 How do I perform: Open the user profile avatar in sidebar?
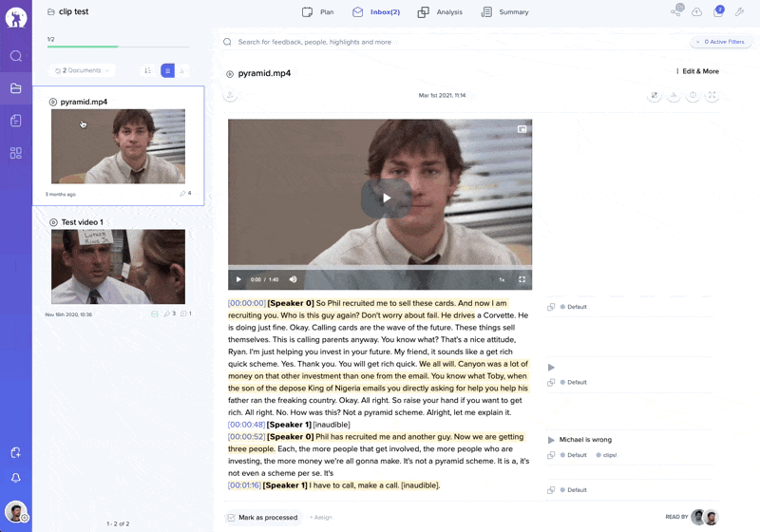coord(16,511)
